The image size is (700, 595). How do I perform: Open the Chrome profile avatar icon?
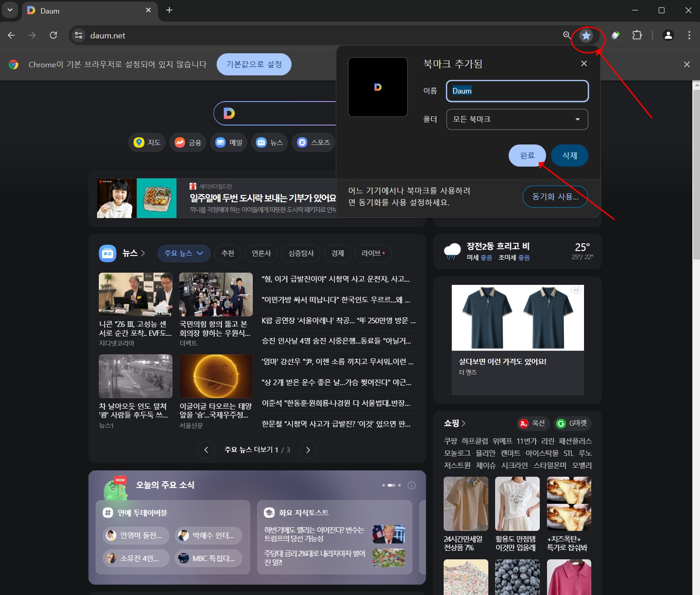coord(668,35)
